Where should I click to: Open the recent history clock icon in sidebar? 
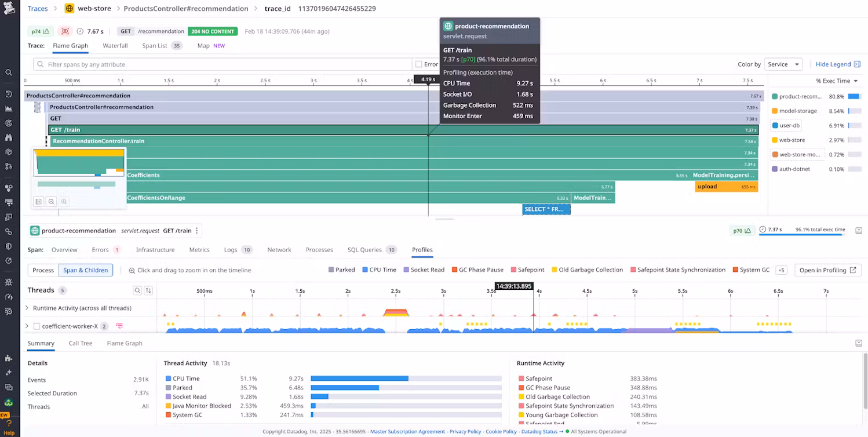(9, 94)
